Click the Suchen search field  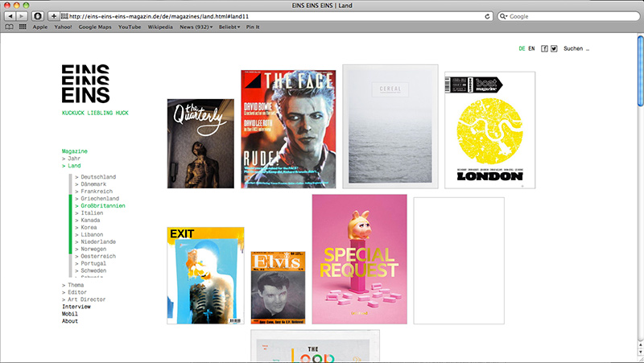coord(576,48)
